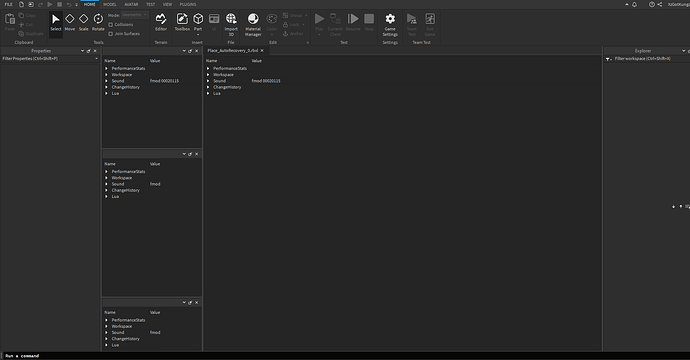Open the Toolbox panel

tap(182, 22)
